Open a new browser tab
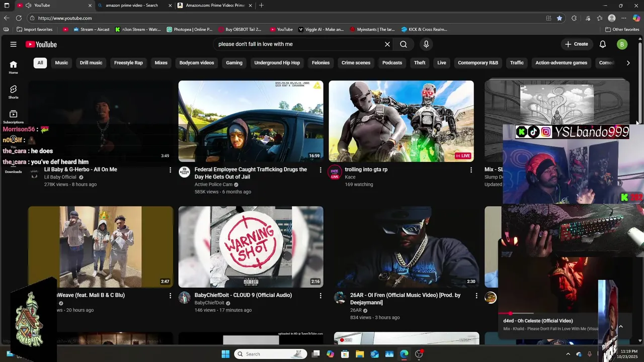The image size is (644, 362). [261, 6]
